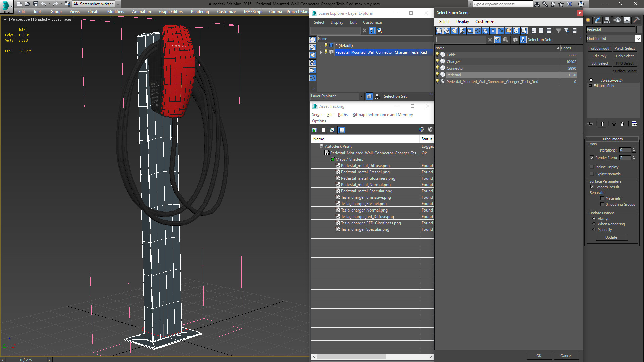Click Create New Layer icon in Scene Explorer

coord(380,31)
